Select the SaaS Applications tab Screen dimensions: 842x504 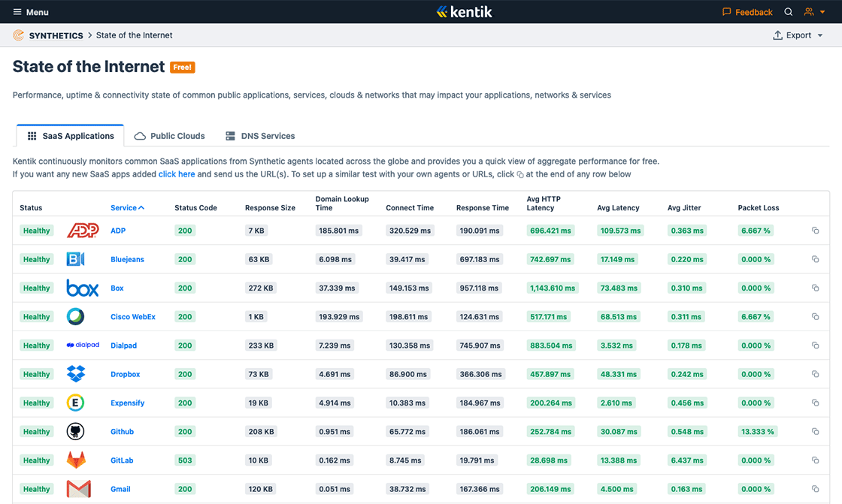pos(70,136)
